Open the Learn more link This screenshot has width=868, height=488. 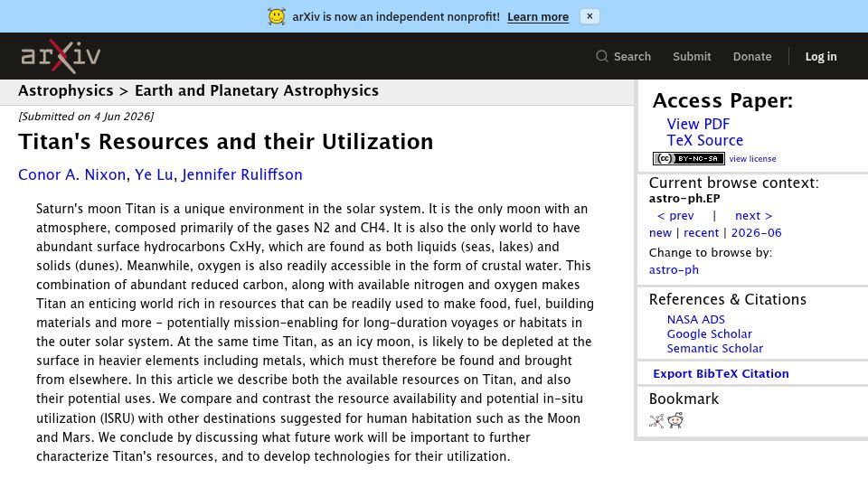point(537,17)
